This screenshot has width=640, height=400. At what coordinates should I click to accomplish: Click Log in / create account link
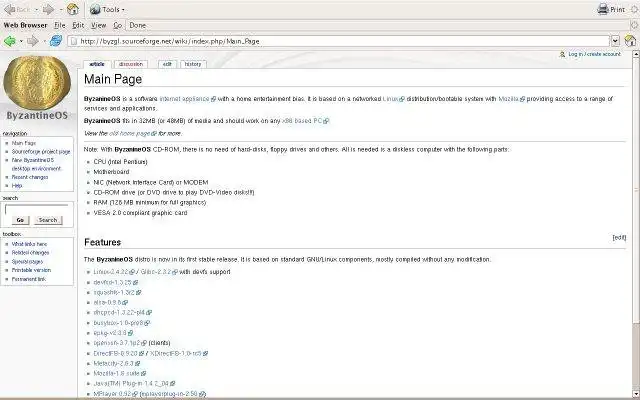coord(594,54)
